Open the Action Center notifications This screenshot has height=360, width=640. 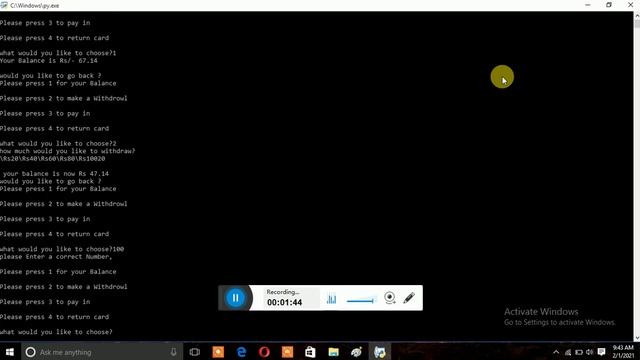pyautogui.click(x=601, y=352)
